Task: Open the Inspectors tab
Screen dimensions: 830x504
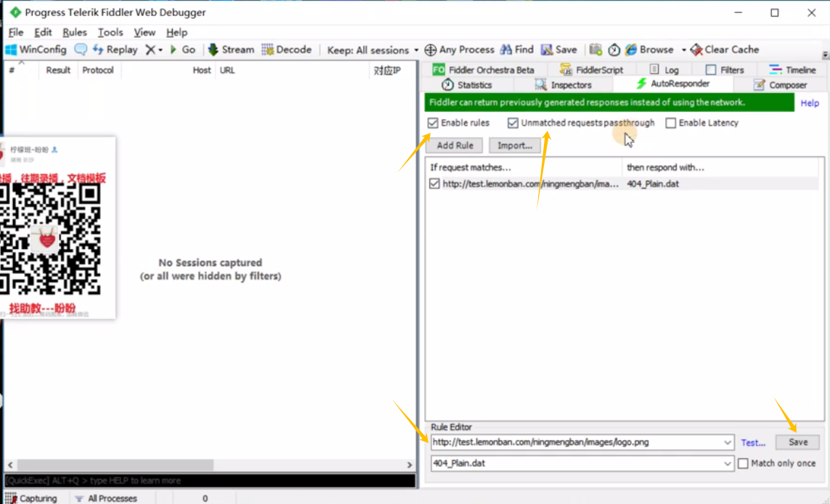Action: coord(563,85)
